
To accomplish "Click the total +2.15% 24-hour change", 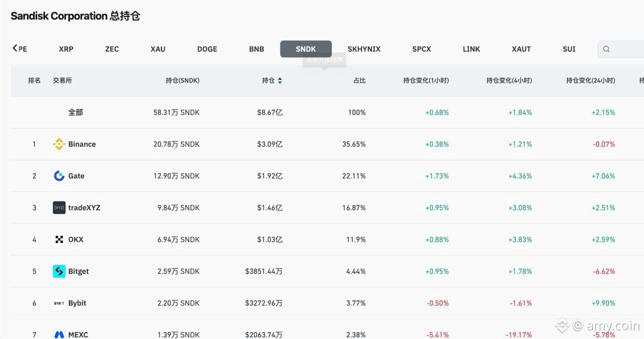I will 603,112.
